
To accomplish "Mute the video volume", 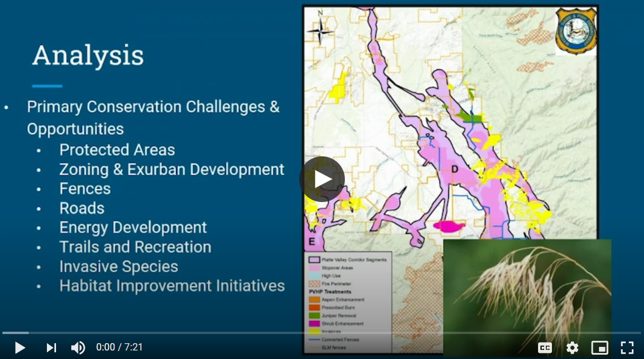I will [x=78, y=347].
